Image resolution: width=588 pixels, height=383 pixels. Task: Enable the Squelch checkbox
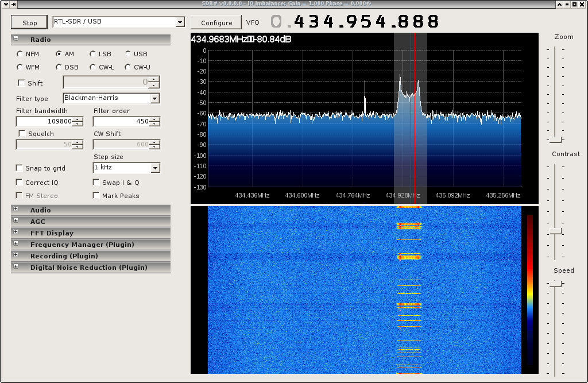(x=21, y=133)
